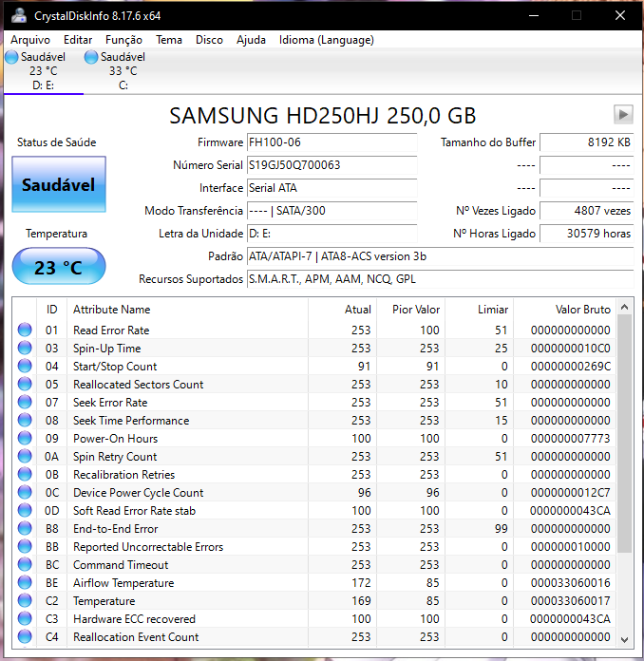Minimize the CrystalDiskInfo window
644x661 pixels.
pos(534,15)
